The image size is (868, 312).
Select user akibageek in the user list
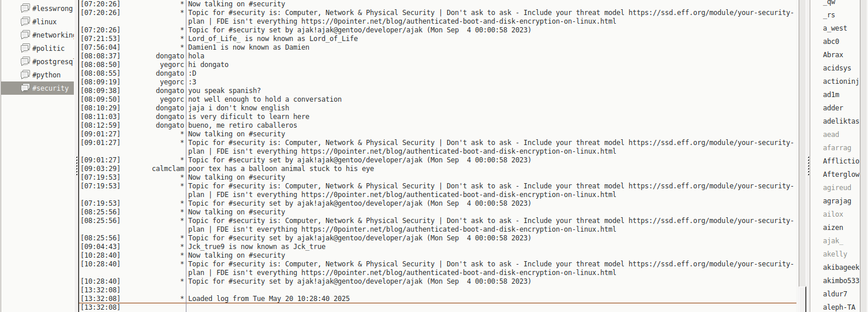click(x=841, y=268)
